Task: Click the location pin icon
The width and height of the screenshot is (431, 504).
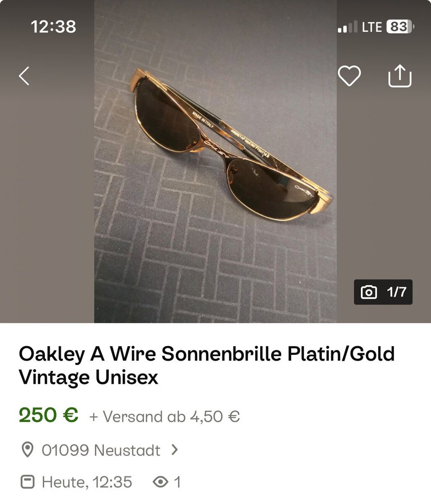Action: pyautogui.click(x=27, y=450)
